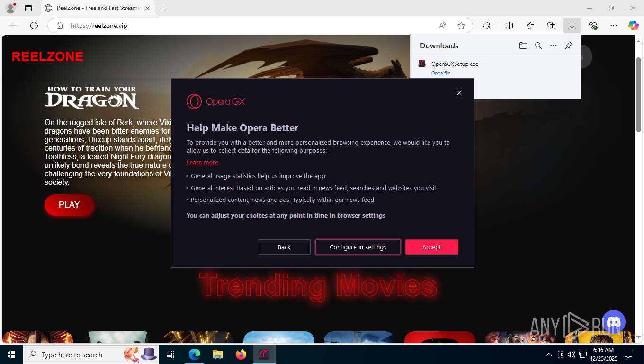This screenshot has width=644, height=364.
Task: Close the Opera GX dialog
Action: pos(459,93)
